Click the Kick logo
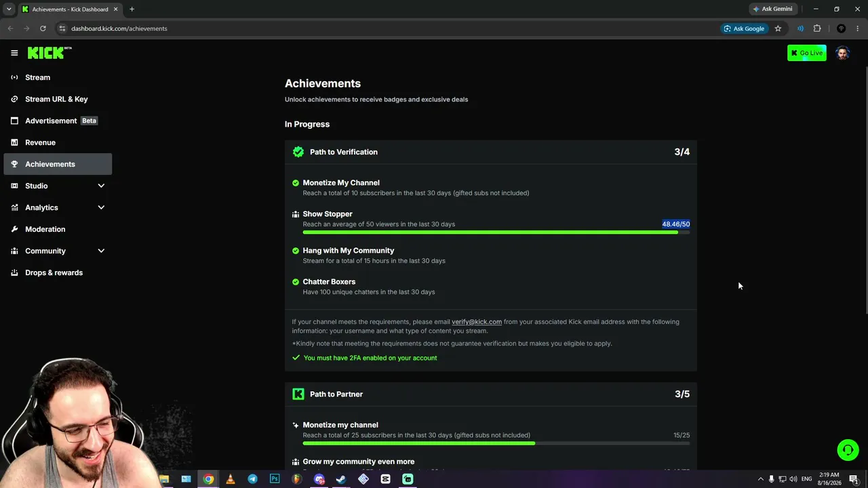The image size is (868, 488). point(50,53)
